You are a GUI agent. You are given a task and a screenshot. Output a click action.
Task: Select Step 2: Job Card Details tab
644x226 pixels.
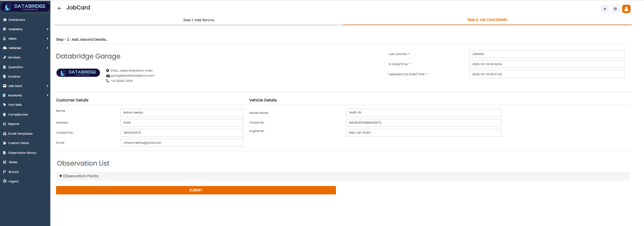coord(487,20)
